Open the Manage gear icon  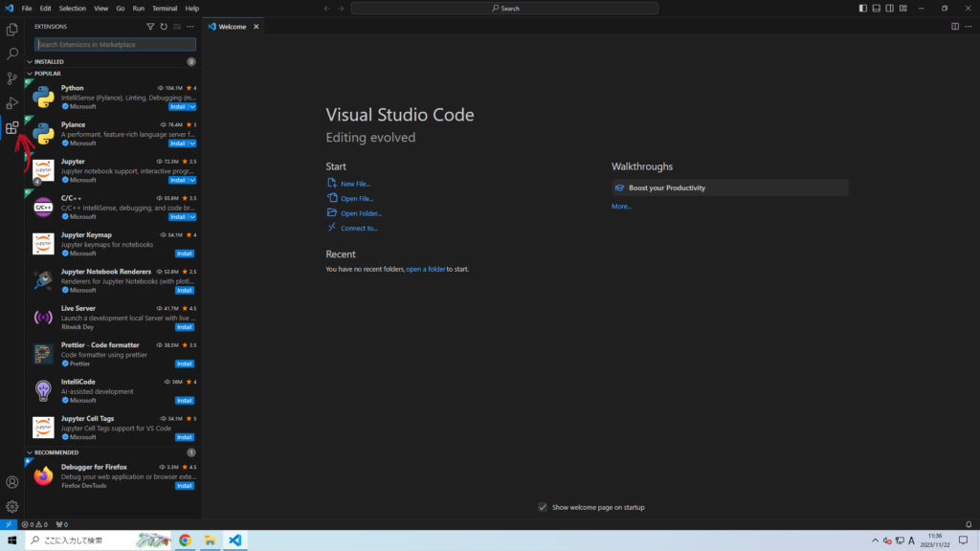tap(11, 507)
